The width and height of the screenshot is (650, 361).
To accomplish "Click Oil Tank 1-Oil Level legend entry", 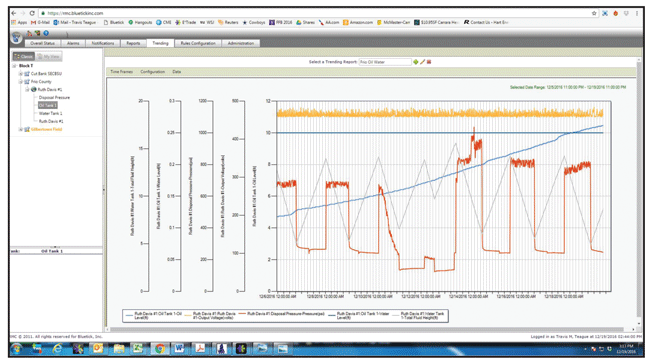I will pos(154,315).
